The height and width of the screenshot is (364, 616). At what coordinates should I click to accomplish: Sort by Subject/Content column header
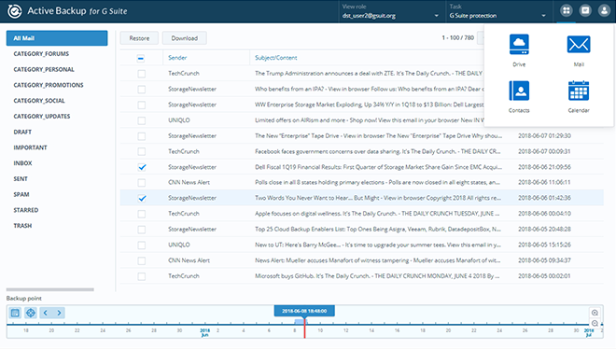[275, 58]
